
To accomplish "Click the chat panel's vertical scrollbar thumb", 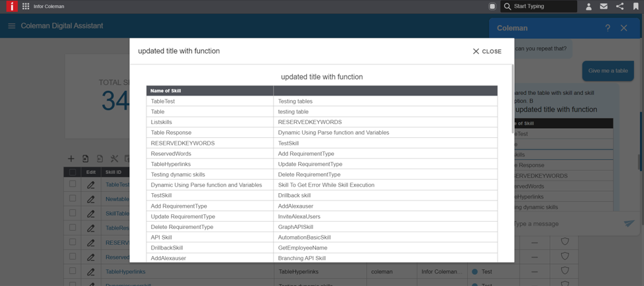I will click(x=640, y=162).
